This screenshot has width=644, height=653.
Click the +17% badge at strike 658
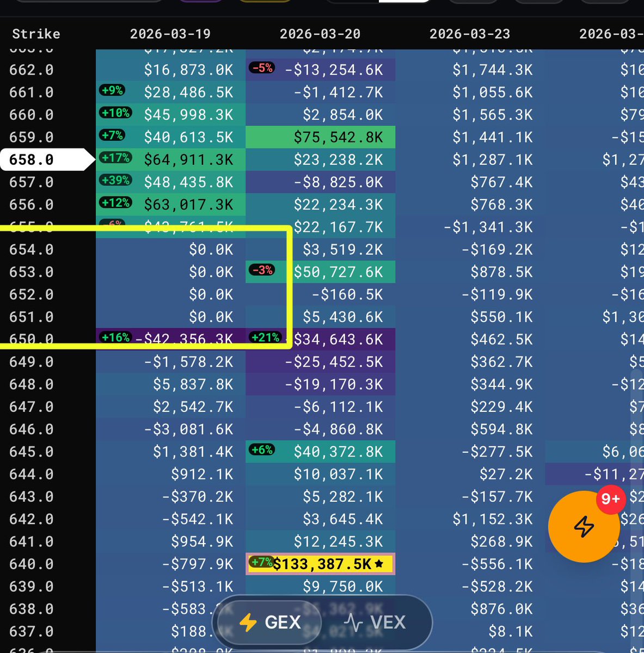click(115, 158)
